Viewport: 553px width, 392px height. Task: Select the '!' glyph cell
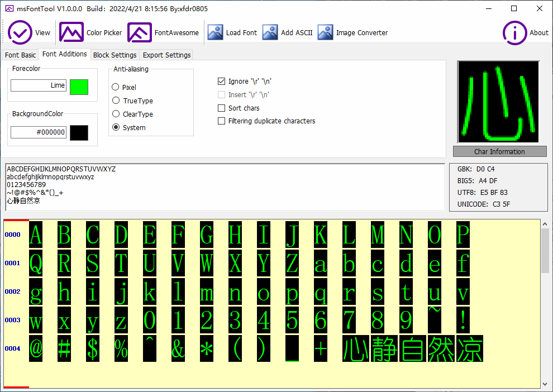(463, 320)
